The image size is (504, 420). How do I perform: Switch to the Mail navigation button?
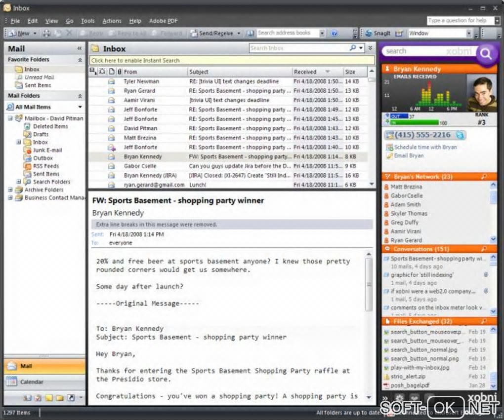(x=44, y=366)
